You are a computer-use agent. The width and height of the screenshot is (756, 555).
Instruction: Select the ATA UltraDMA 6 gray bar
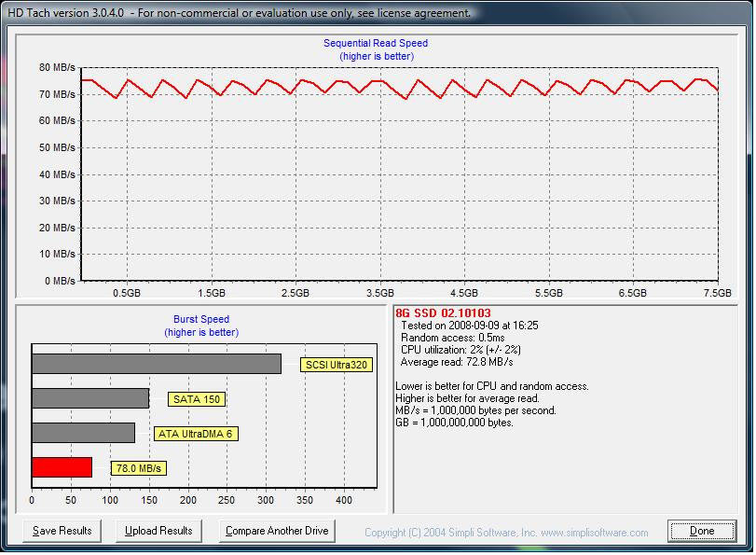click(83, 433)
